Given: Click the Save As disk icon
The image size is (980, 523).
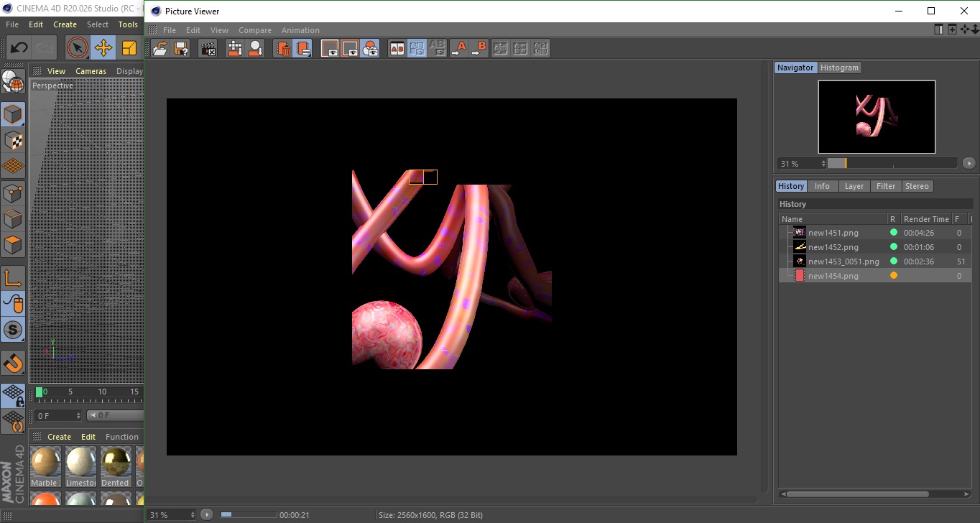Looking at the screenshot, I should click(181, 49).
